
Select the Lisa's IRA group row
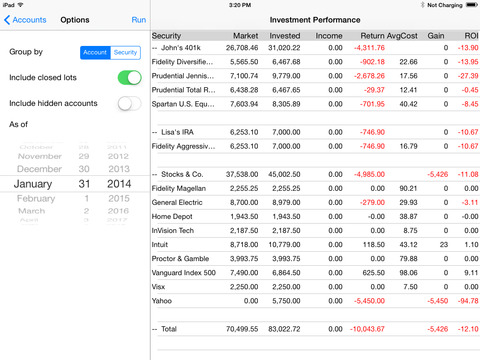tap(315, 132)
